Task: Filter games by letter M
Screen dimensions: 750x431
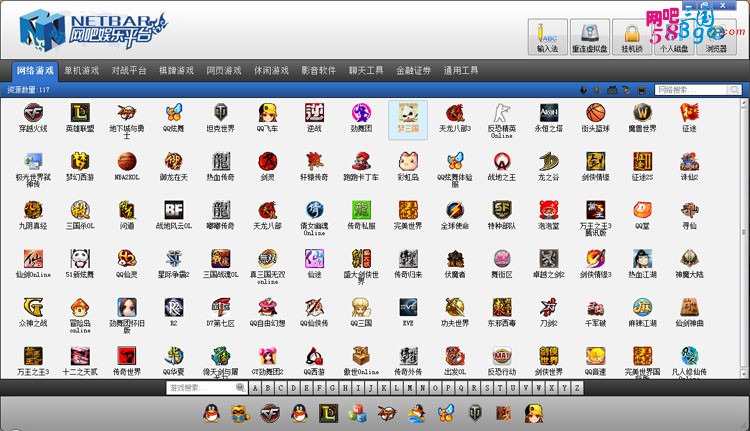Action: point(409,388)
